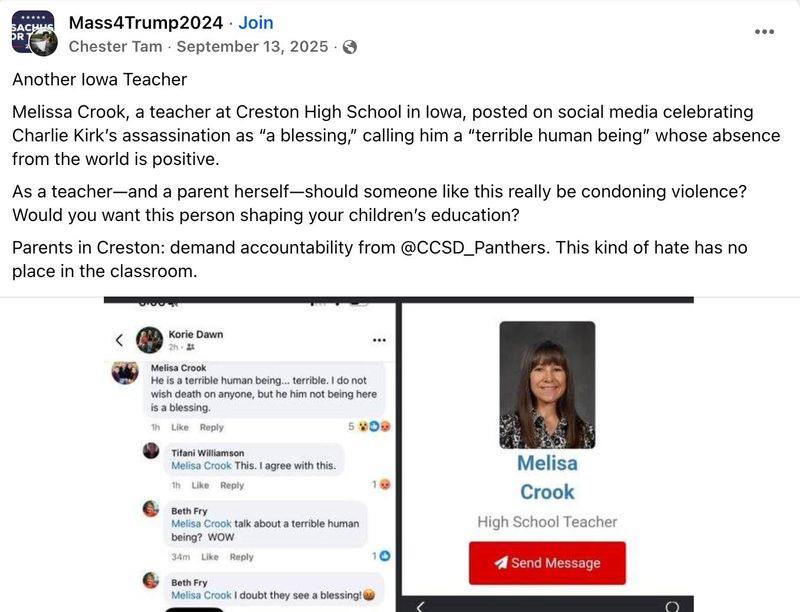800x612 pixels.
Task: Click Reply under Melisa Crook's comment
Action: (x=211, y=427)
